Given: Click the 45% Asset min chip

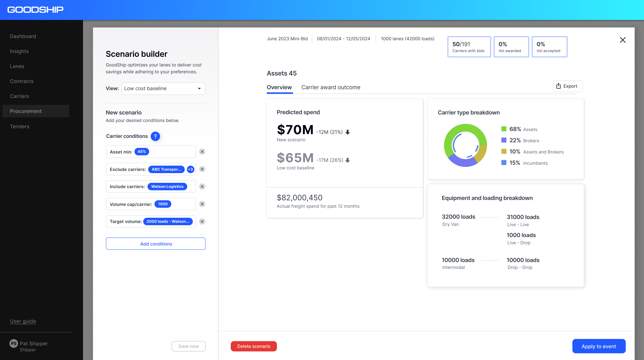Looking at the screenshot, I should tap(142, 152).
